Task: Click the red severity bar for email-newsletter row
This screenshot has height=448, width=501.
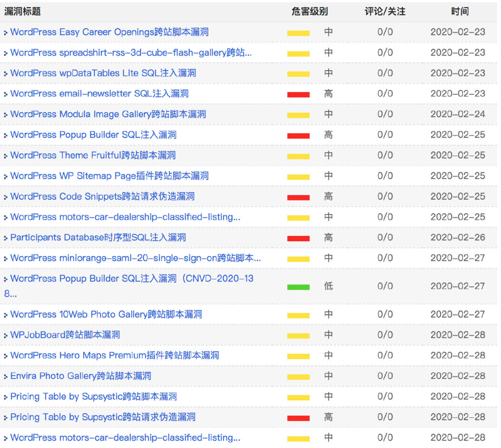Action: [298, 95]
